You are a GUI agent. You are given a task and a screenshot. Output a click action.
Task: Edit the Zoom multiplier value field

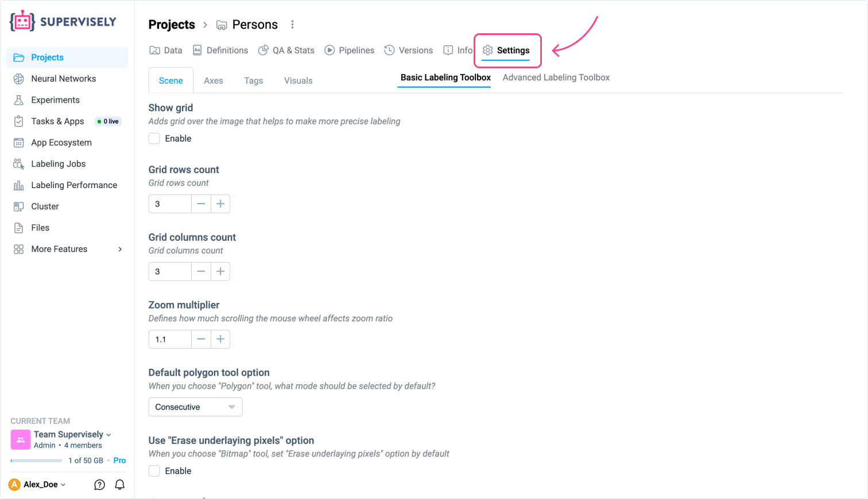click(169, 339)
